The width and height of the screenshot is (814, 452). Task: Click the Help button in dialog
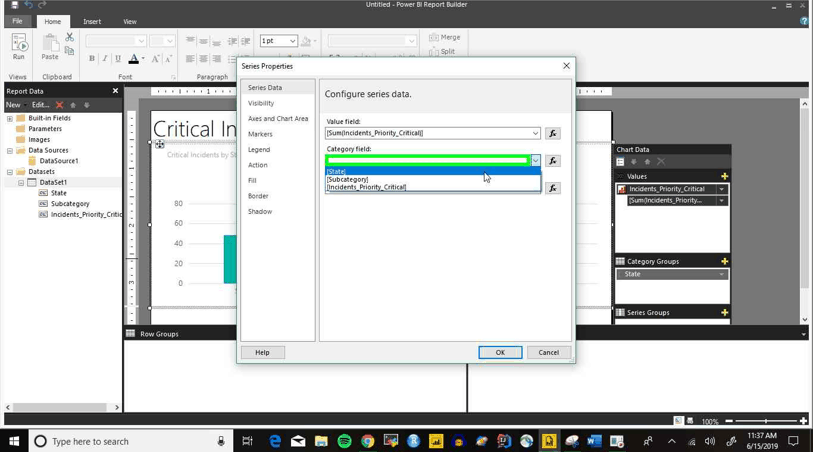click(263, 352)
